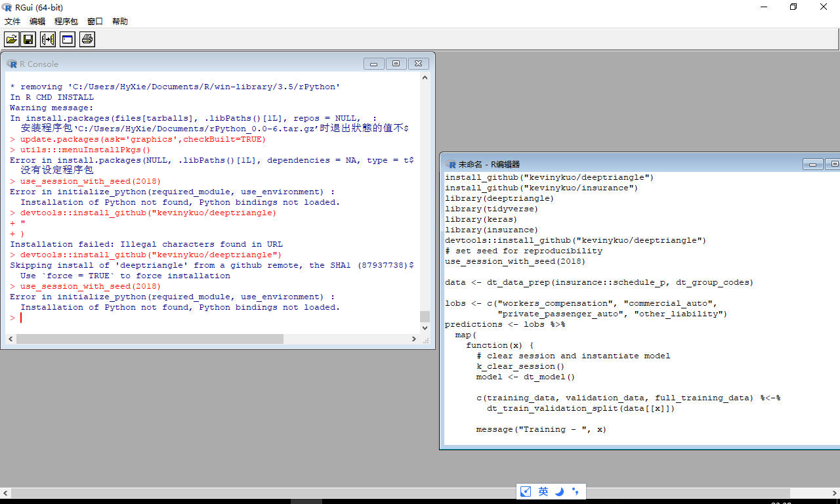
Task: Click the 'Skipping install of deeptriangle' console line
Action: click(x=212, y=265)
